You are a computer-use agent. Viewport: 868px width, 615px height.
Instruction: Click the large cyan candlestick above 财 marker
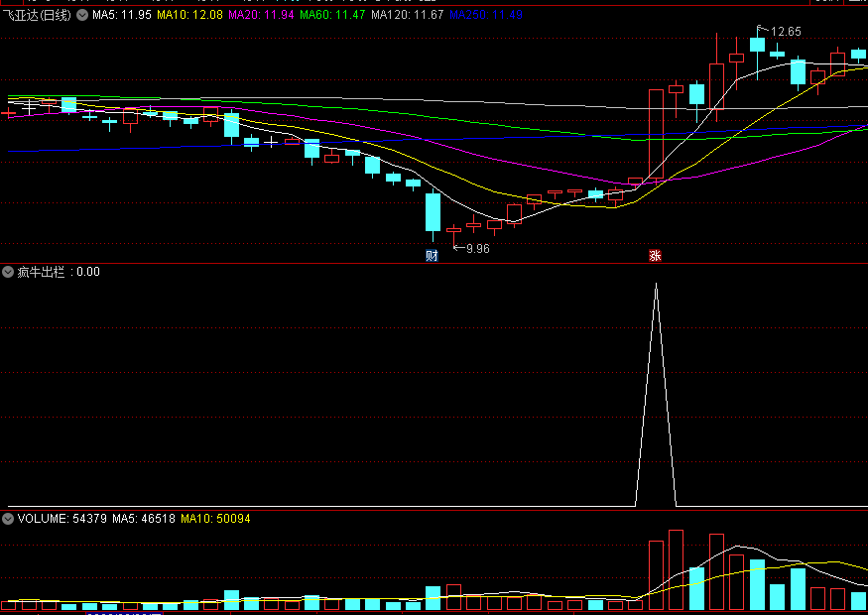click(x=433, y=212)
